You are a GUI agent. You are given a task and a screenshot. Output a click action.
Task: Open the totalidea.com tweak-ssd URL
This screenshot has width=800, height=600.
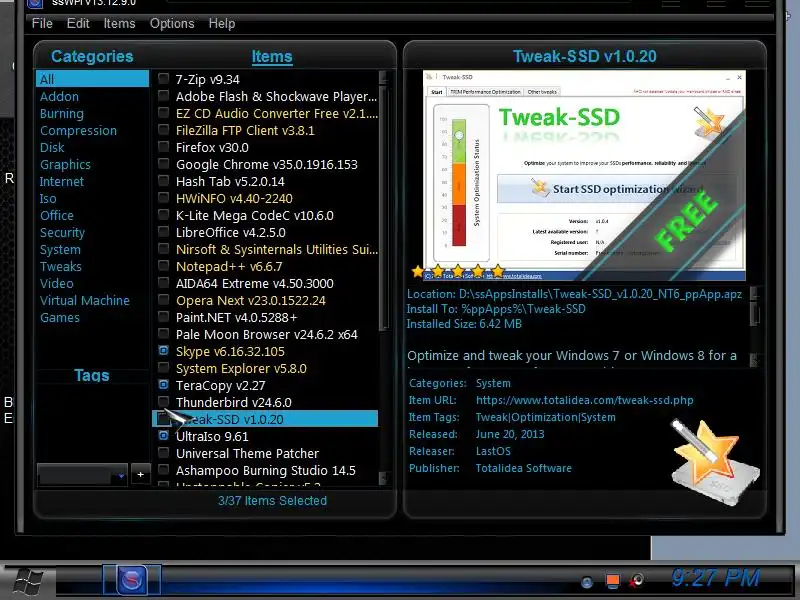click(x=585, y=401)
